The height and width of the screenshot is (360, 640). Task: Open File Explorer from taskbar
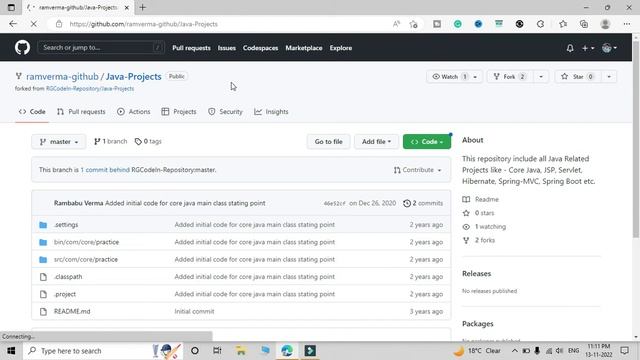coord(241,351)
